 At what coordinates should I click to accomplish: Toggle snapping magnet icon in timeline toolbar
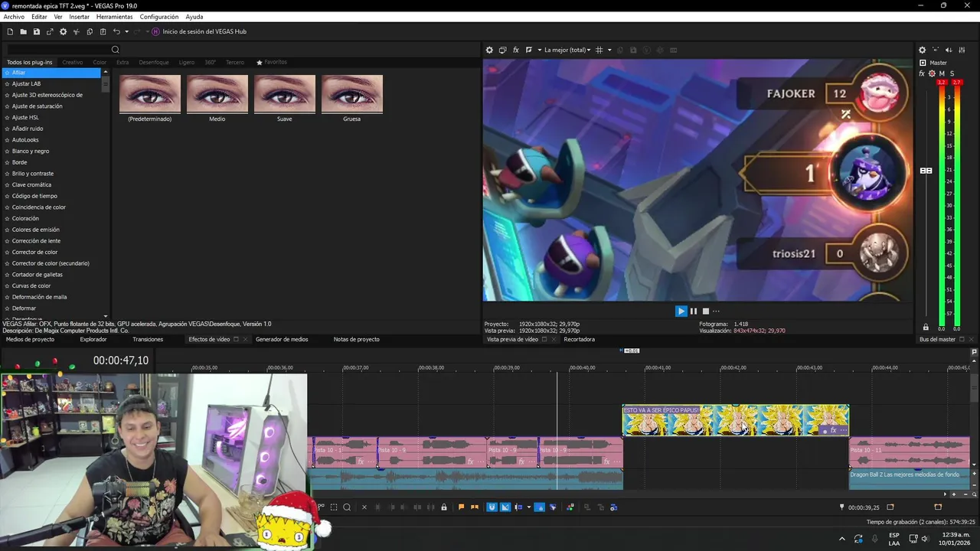point(492,507)
